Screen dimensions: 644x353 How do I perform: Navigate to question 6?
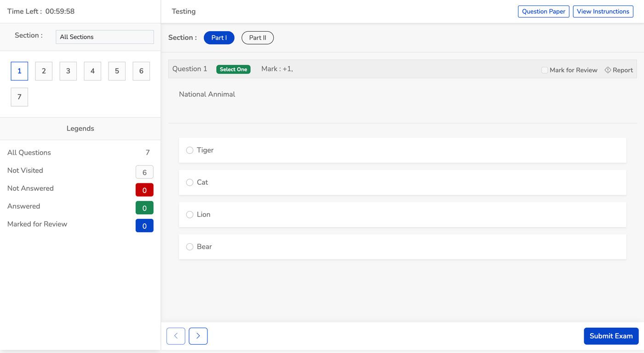[141, 71]
